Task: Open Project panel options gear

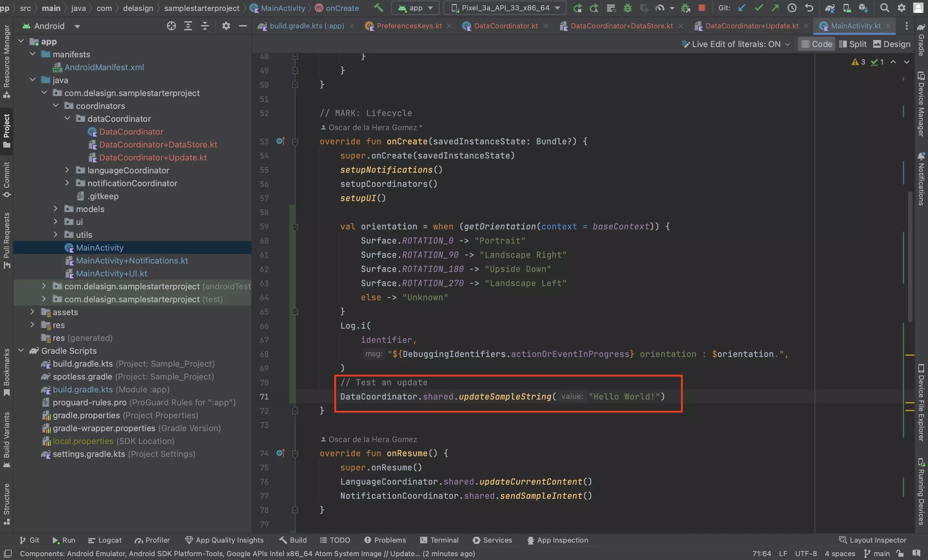Action: [226, 25]
